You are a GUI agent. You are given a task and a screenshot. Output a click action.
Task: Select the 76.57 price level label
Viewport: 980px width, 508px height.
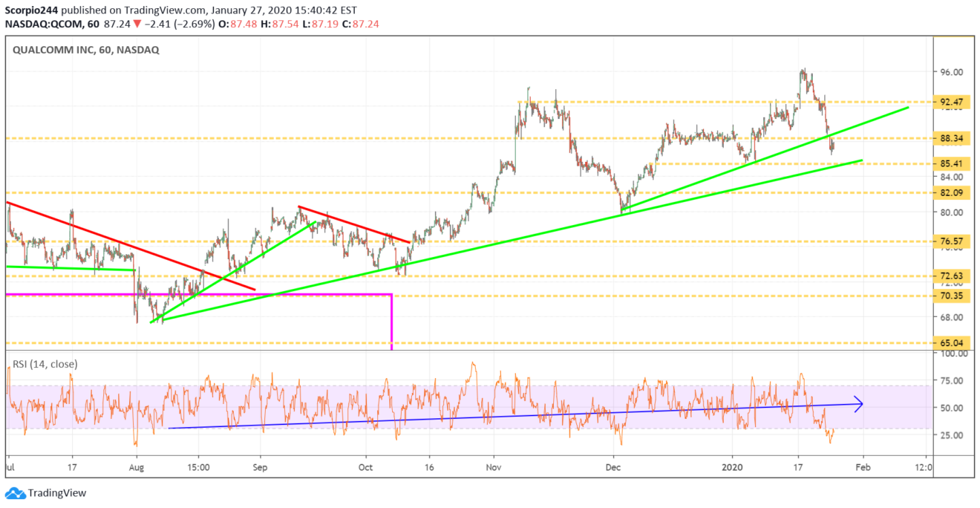(x=950, y=241)
